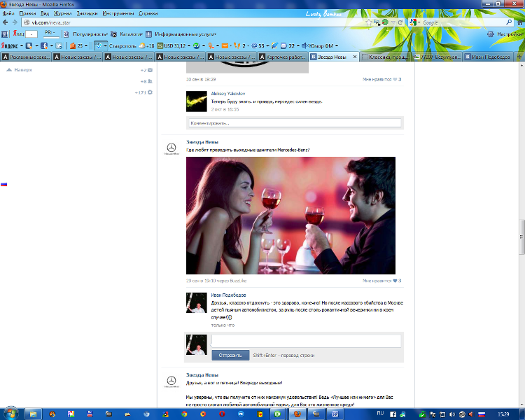Image resolution: width=525 pixels, height=420 pixels.
Task: Switch to the Рекламные зака... tab
Action: (x=26, y=57)
